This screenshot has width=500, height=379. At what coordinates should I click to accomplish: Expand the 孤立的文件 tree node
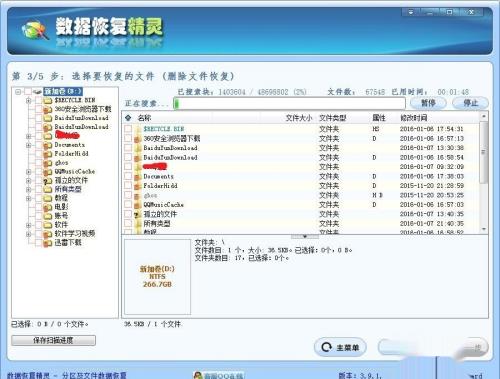coord(29,181)
